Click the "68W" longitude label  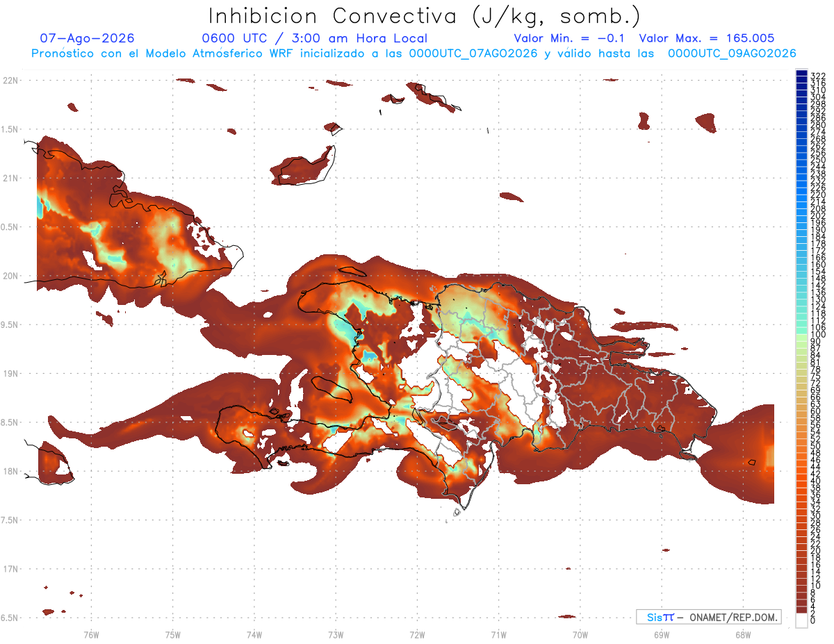[743, 635]
